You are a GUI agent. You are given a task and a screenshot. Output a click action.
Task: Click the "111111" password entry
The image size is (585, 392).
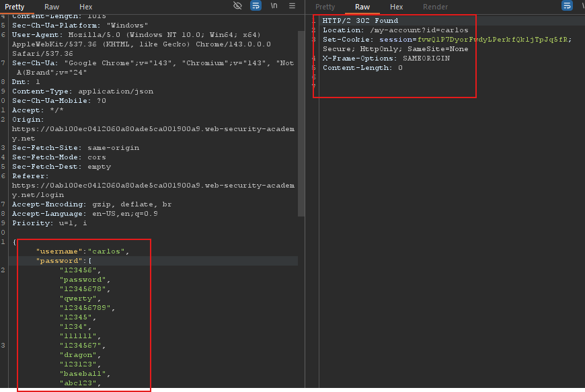tap(80, 336)
